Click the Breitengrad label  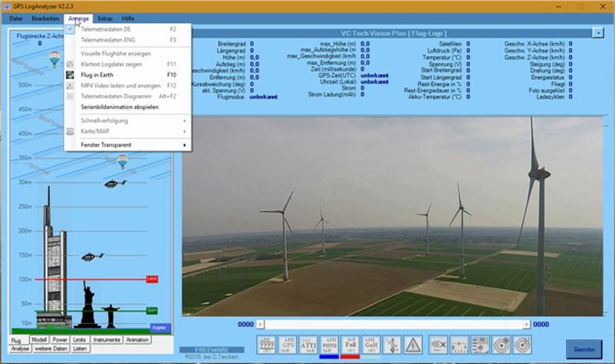(232, 44)
